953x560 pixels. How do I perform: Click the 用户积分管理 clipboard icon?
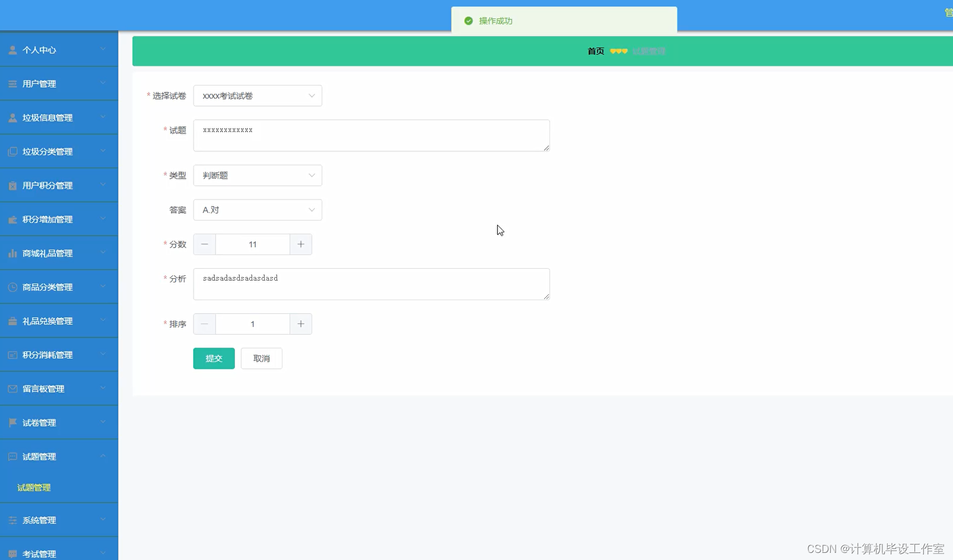tap(12, 185)
